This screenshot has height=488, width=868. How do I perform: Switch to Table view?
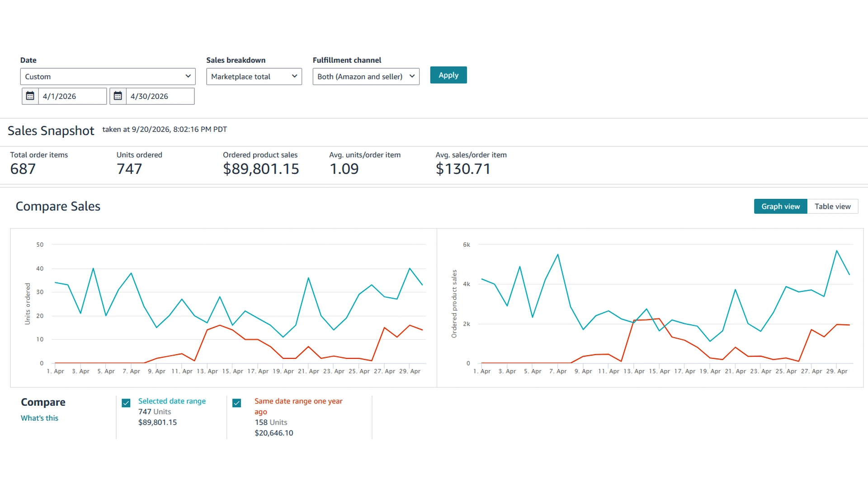832,206
